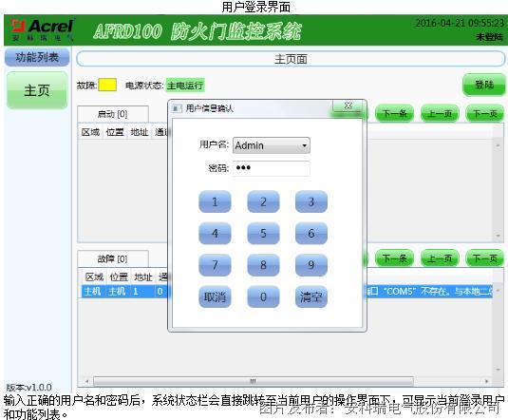Tap keypad digit 1
This screenshot has width=508, height=420.
(x=215, y=201)
